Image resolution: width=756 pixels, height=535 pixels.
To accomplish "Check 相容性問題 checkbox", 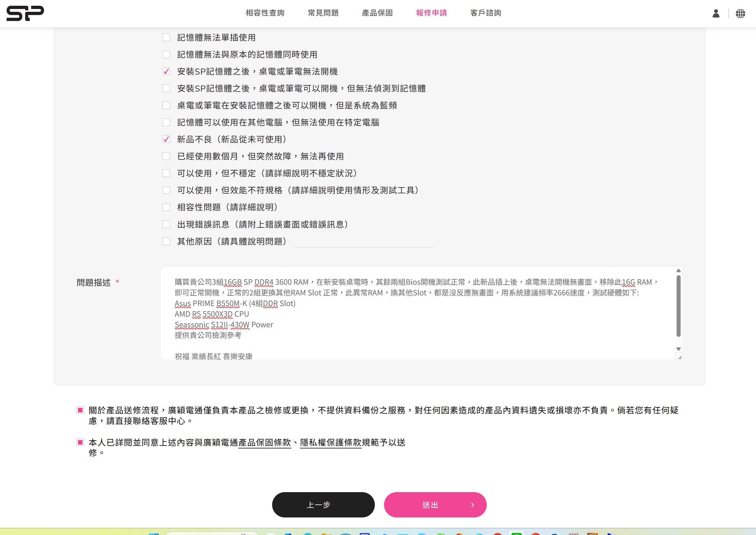I will [x=166, y=207].
